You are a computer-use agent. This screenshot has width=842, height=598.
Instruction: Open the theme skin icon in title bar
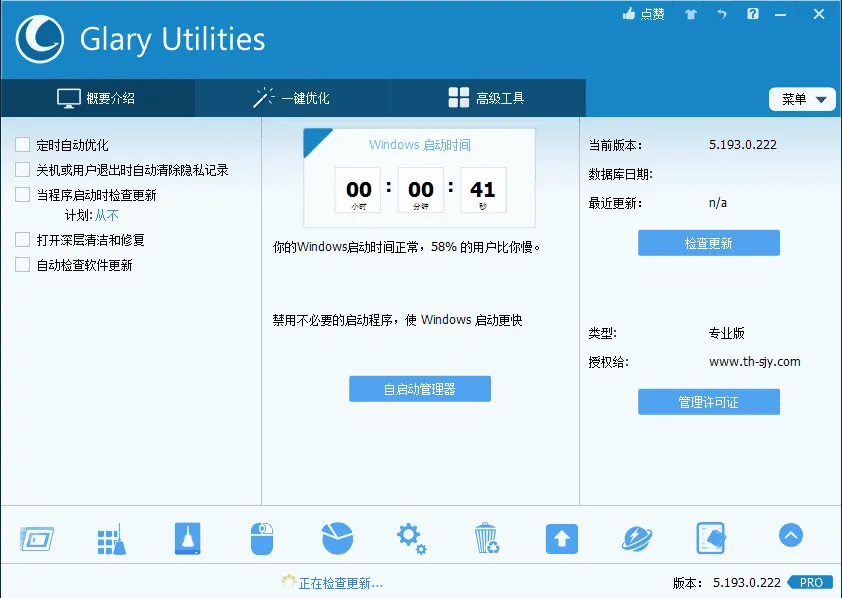689,14
